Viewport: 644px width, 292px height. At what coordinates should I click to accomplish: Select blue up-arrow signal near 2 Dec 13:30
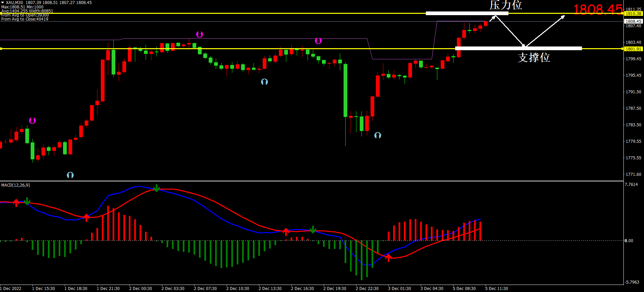(264, 82)
